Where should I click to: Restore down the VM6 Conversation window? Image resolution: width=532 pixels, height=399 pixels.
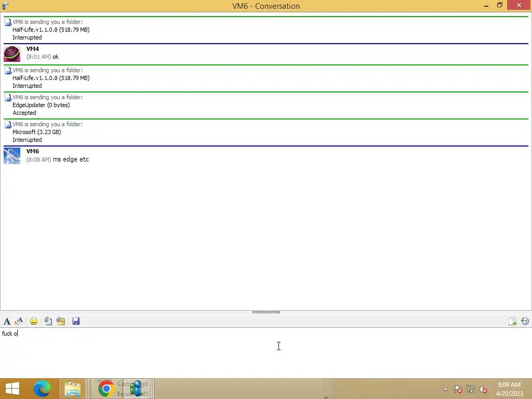pos(499,5)
